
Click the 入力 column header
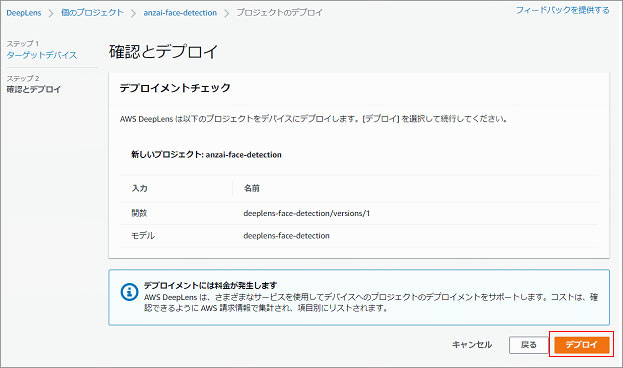[x=139, y=188]
